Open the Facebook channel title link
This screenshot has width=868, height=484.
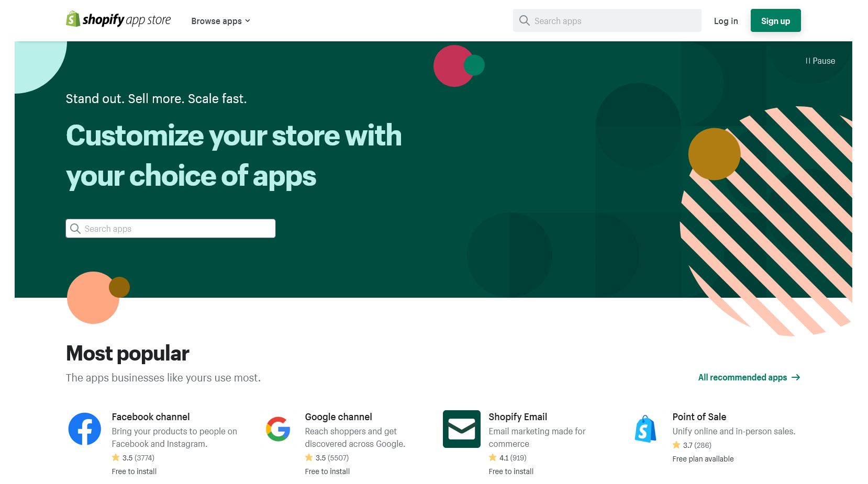point(151,417)
